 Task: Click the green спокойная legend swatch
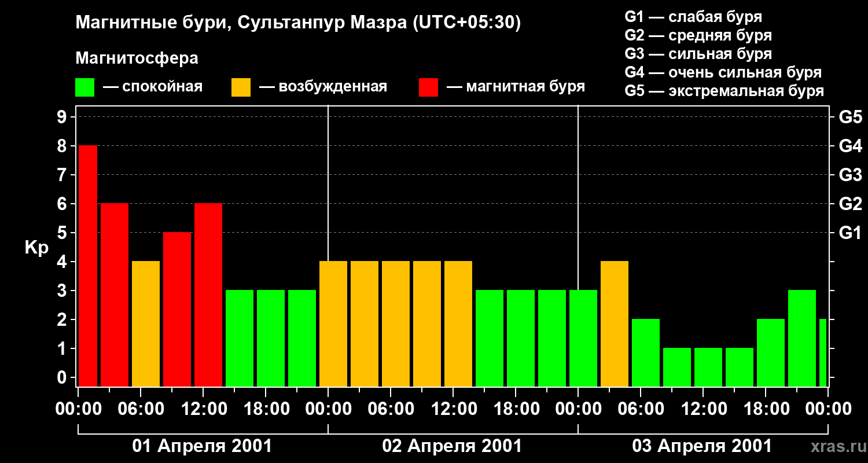click(x=85, y=87)
